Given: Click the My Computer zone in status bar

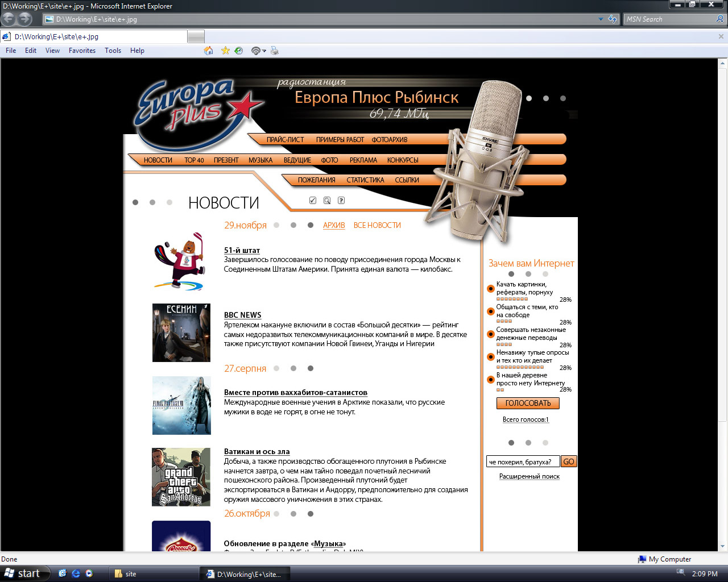Looking at the screenshot, I should click(x=664, y=559).
